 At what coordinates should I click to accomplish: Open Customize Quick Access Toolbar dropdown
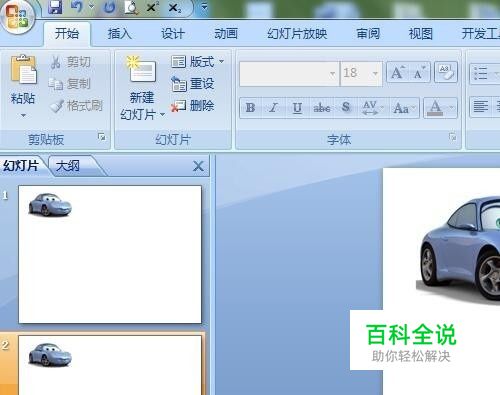[x=204, y=7]
